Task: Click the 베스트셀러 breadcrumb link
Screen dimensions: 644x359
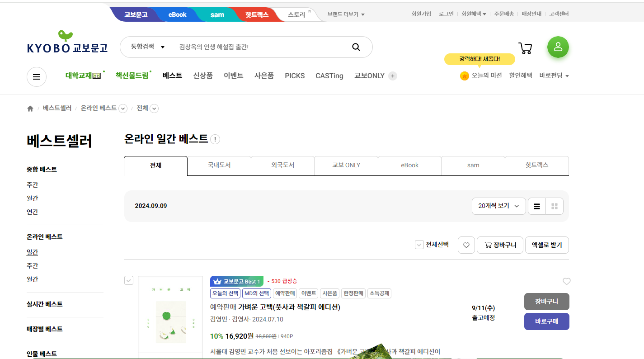Action: 57,108
